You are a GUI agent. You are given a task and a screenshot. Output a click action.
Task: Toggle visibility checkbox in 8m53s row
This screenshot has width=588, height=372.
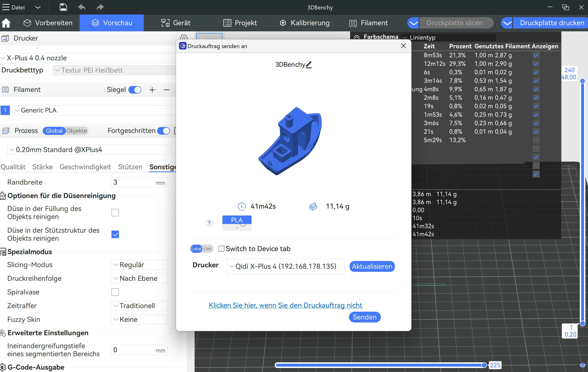click(x=536, y=55)
